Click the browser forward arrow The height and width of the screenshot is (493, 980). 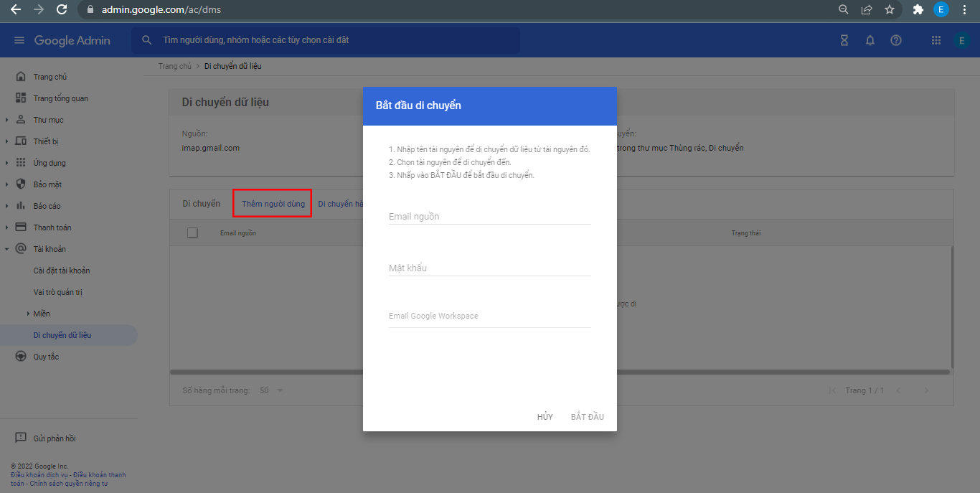point(39,10)
